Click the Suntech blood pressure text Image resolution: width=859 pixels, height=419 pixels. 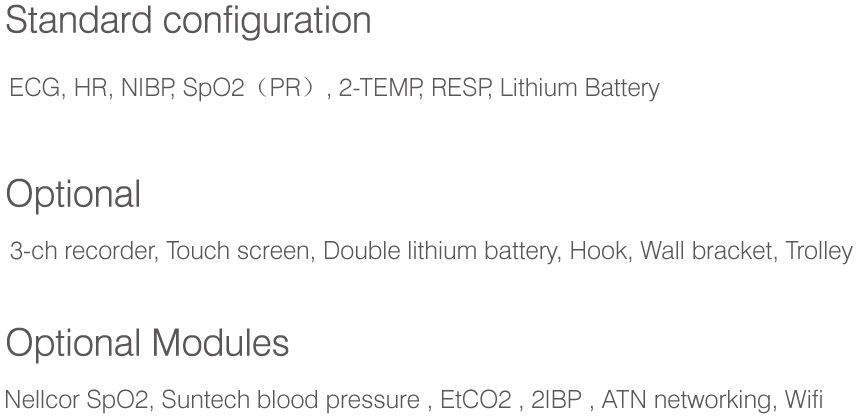[288, 401]
